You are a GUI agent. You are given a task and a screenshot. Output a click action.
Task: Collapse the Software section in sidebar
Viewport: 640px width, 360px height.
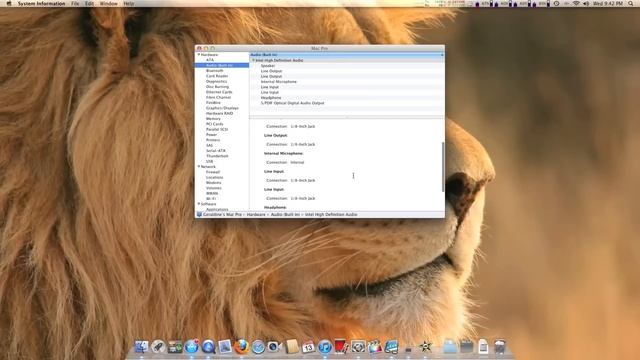click(199, 204)
